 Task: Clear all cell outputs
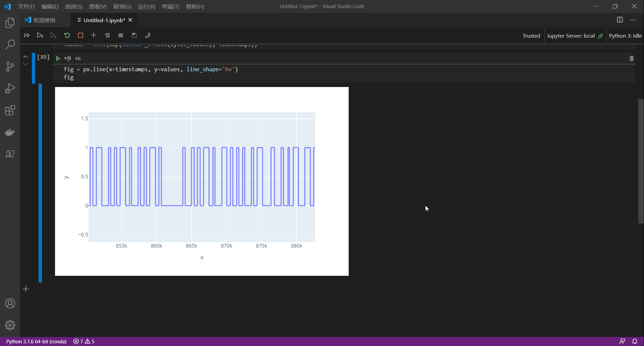point(107,35)
